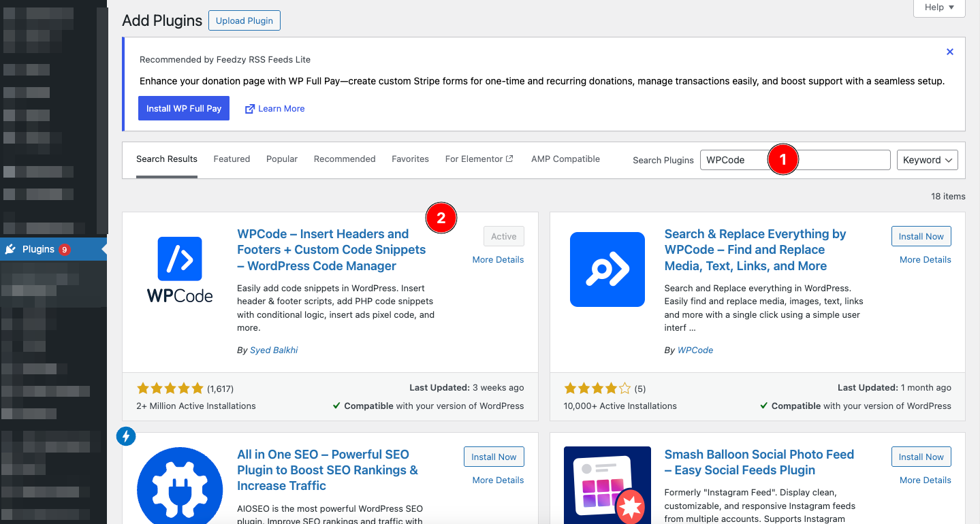980x524 pixels.
Task: Open the WPCode Insert Headers and Footers title link
Action: tap(332, 250)
